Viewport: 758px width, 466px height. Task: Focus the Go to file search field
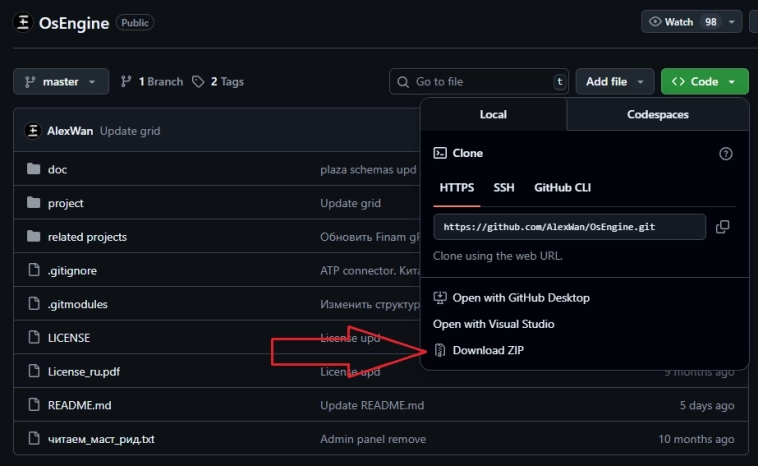click(479, 82)
